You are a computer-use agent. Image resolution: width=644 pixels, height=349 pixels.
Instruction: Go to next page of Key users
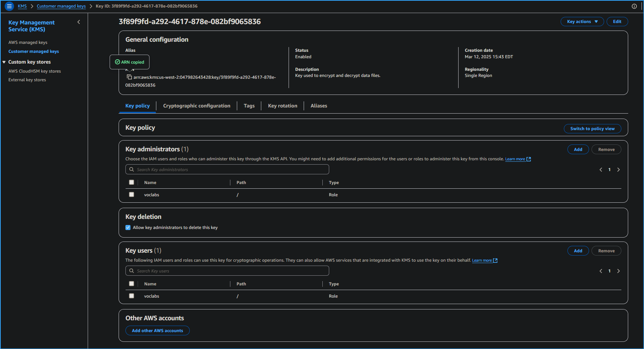pyautogui.click(x=618, y=271)
